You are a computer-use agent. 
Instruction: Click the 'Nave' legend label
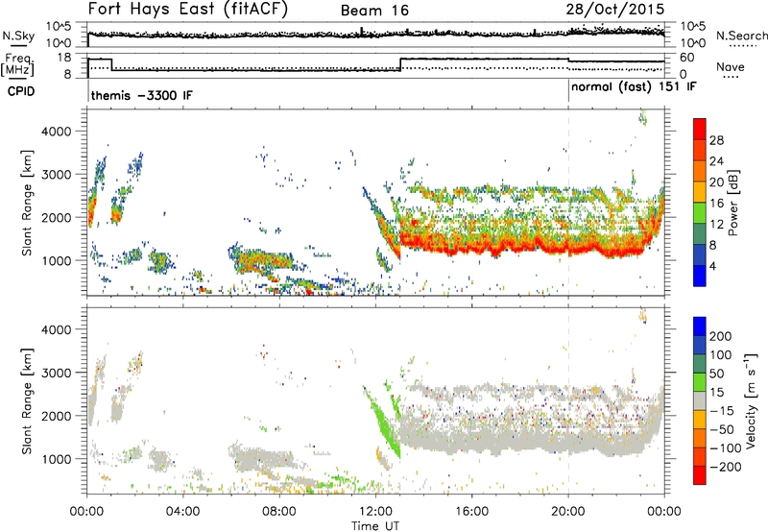[731, 67]
